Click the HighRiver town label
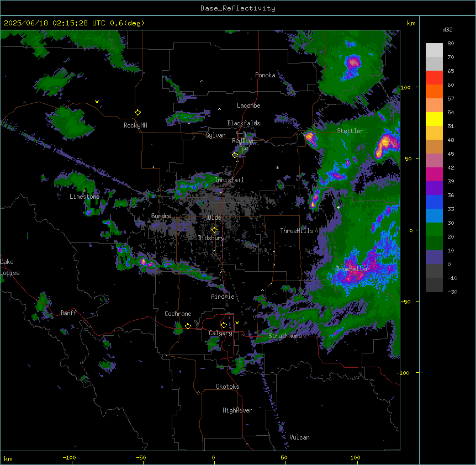The width and height of the screenshot is (476, 465). pos(237,410)
